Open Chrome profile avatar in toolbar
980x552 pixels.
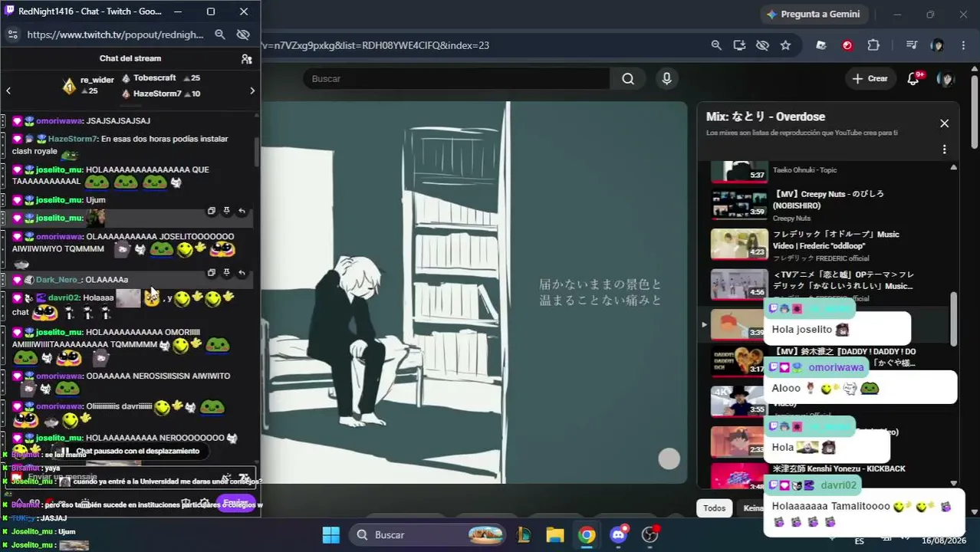[x=937, y=45]
